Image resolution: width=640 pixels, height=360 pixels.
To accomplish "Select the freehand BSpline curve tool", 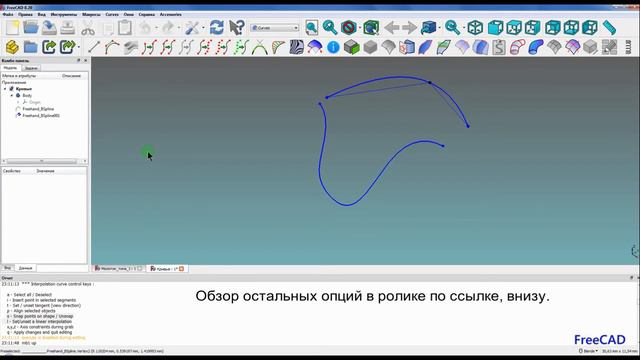I will pyautogui.click(x=112, y=47).
